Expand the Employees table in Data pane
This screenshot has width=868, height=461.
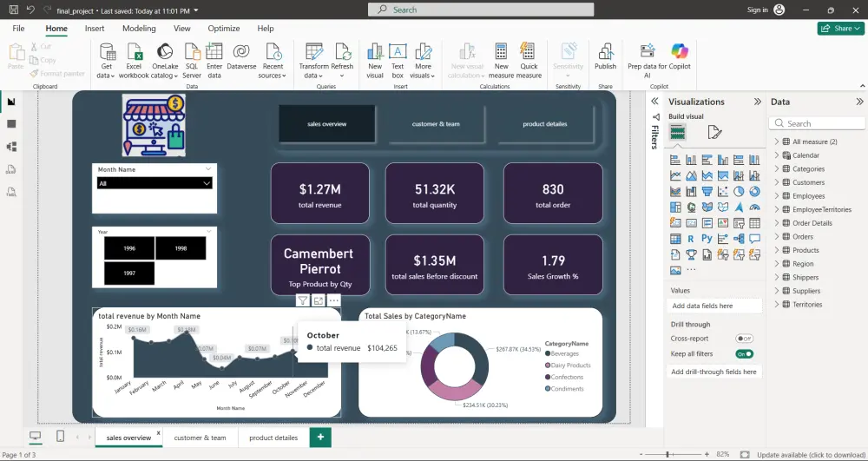click(777, 196)
